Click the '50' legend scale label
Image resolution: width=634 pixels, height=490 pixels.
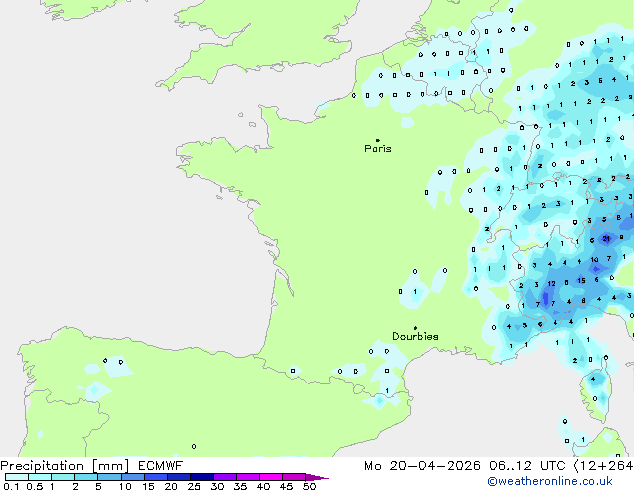coord(310,486)
